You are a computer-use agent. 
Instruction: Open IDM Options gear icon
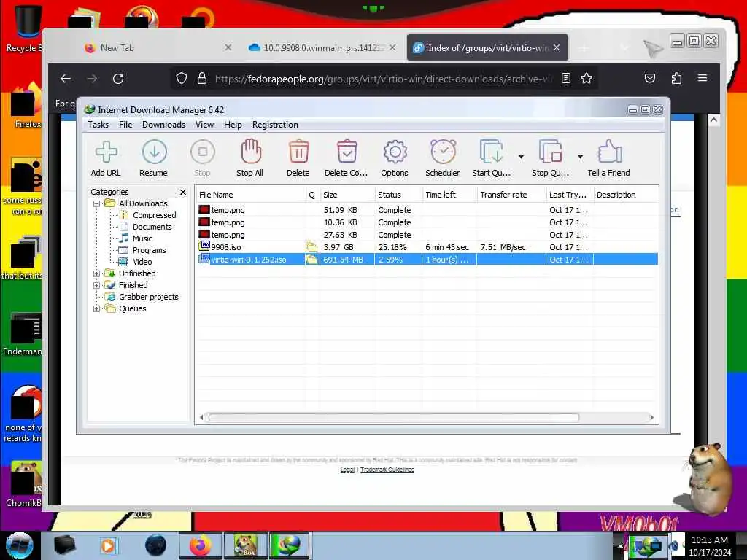pos(395,158)
